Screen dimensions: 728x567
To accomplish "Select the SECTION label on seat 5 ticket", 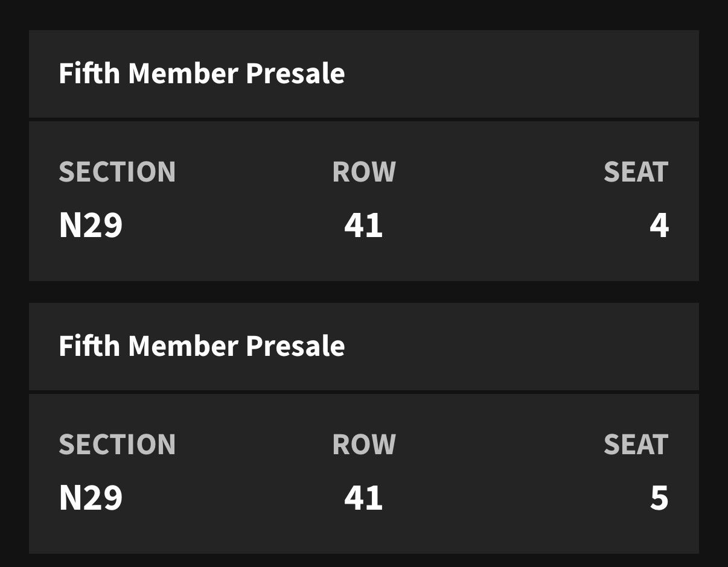I will coord(117,445).
